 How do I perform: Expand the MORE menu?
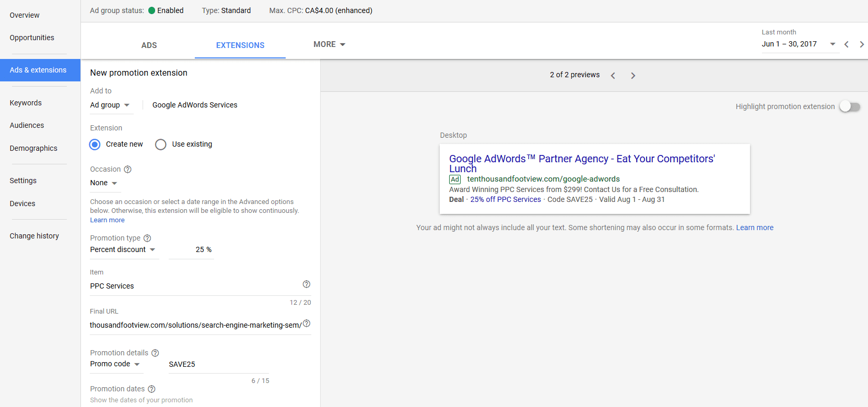point(330,44)
